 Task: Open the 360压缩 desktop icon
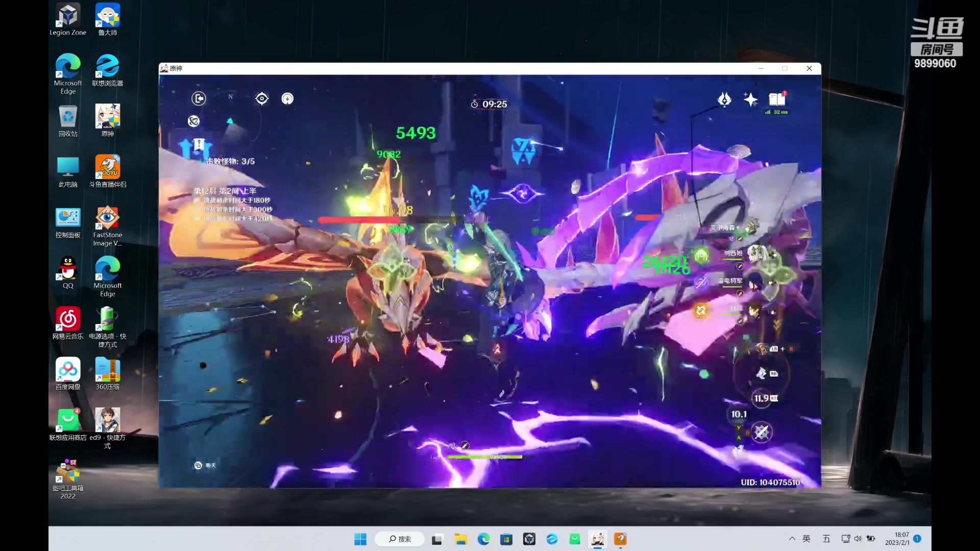tap(108, 373)
